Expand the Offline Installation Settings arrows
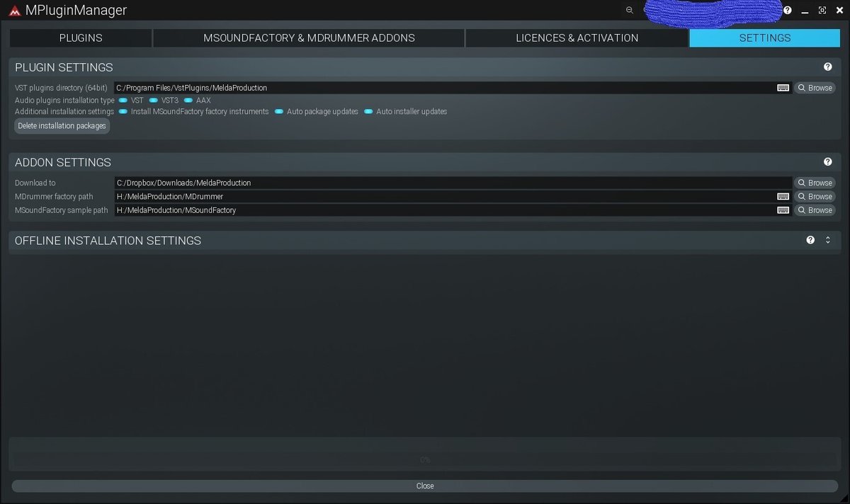850x504 pixels. point(827,240)
